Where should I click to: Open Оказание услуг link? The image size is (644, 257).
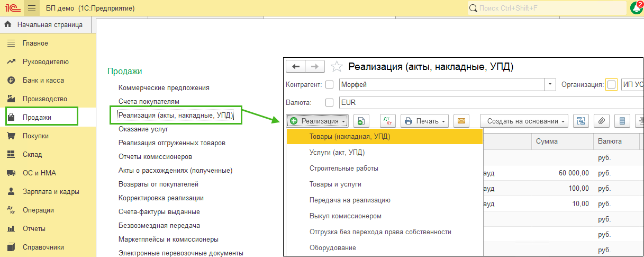(x=143, y=129)
